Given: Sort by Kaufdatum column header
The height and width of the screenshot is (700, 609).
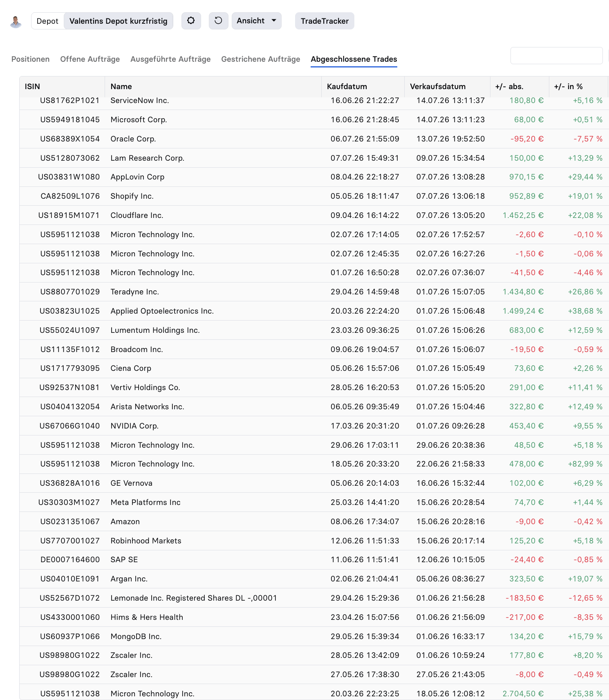Looking at the screenshot, I should tap(363, 87).
